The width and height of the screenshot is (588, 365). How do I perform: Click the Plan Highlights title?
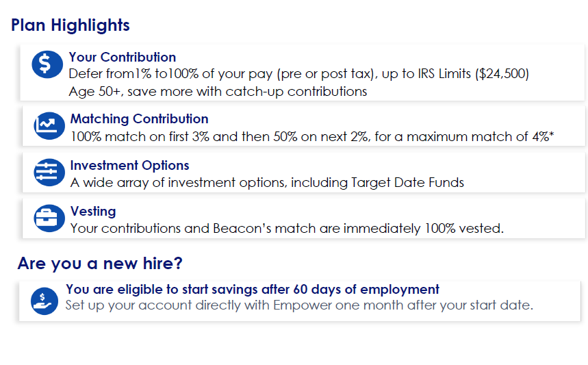70,25
